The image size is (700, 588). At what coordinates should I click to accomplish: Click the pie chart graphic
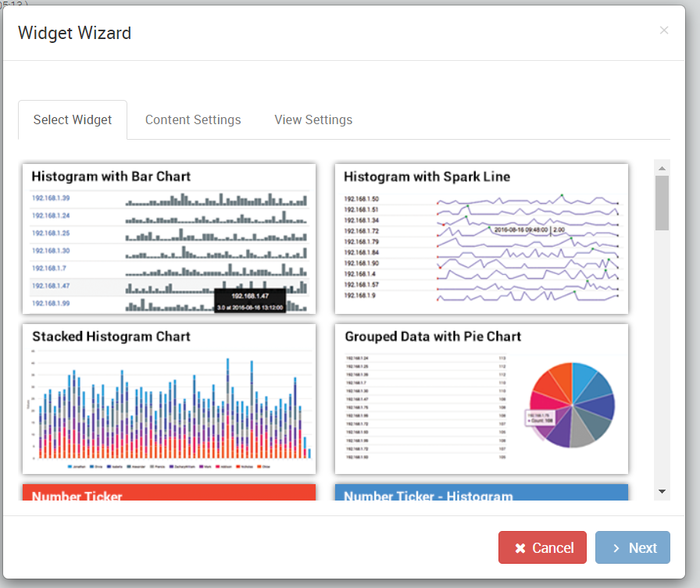pyautogui.click(x=573, y=405)
